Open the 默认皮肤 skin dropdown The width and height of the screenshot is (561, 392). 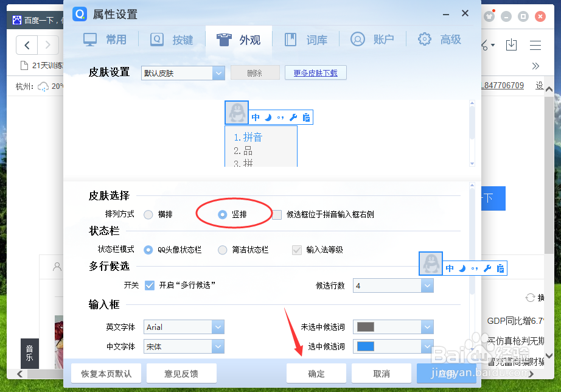pos(183,73)
